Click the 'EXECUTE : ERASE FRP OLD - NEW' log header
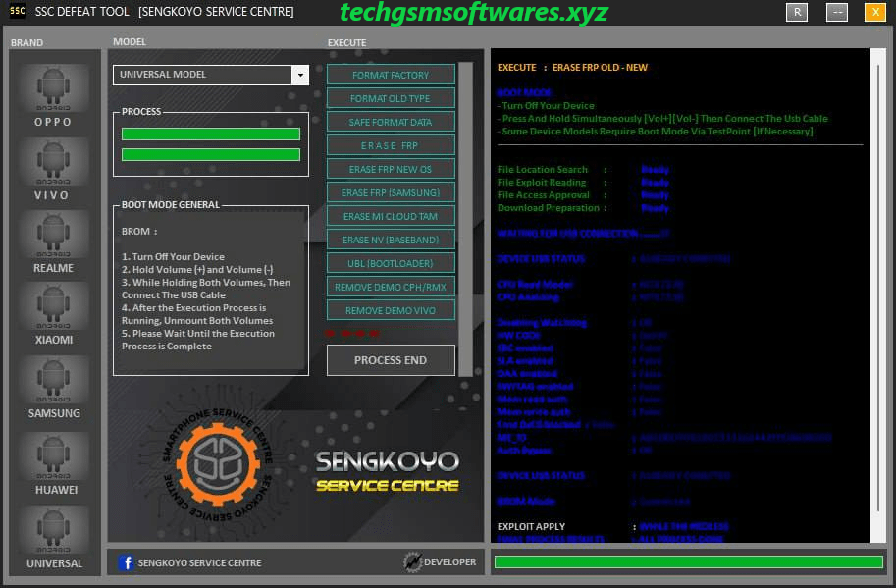 click(572, 68)
